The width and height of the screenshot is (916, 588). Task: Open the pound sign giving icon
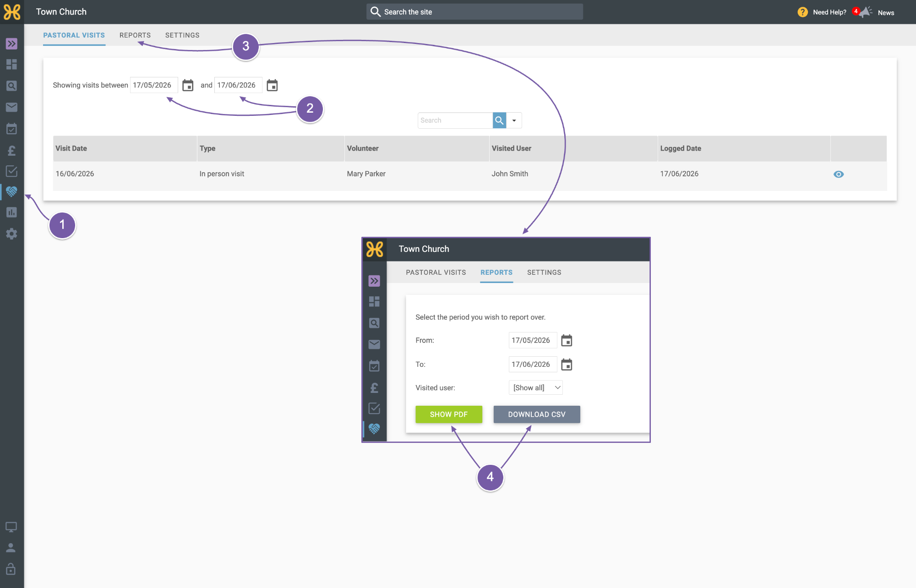pyautogui.click(x=11, y=150)
